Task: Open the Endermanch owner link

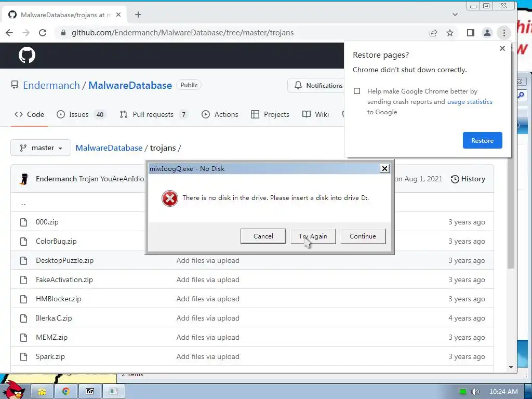Action: [51, 85]
